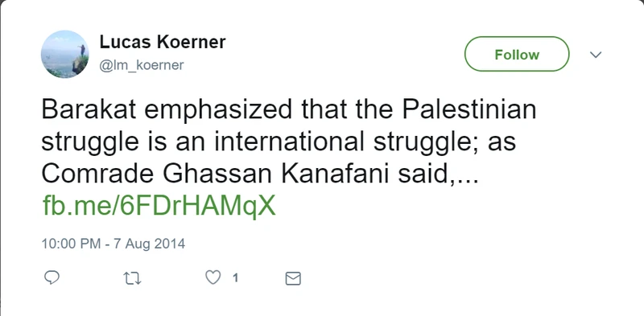Retweet this post using the arrows icon

coord(132,279)
